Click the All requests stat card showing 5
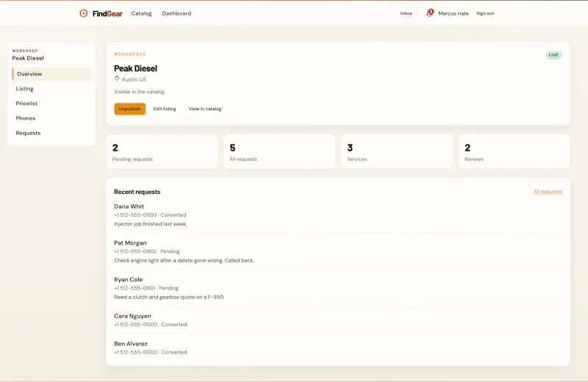 [279, 151]
